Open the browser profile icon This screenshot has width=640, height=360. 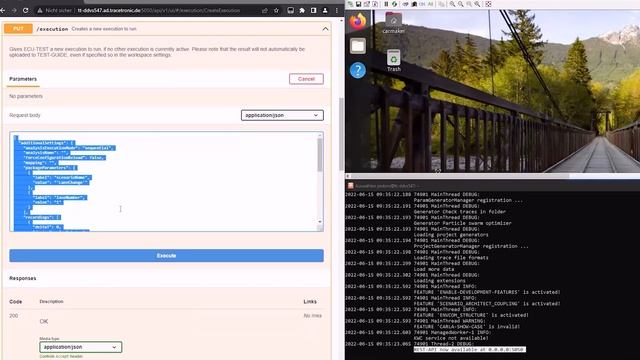coord(325,10)
